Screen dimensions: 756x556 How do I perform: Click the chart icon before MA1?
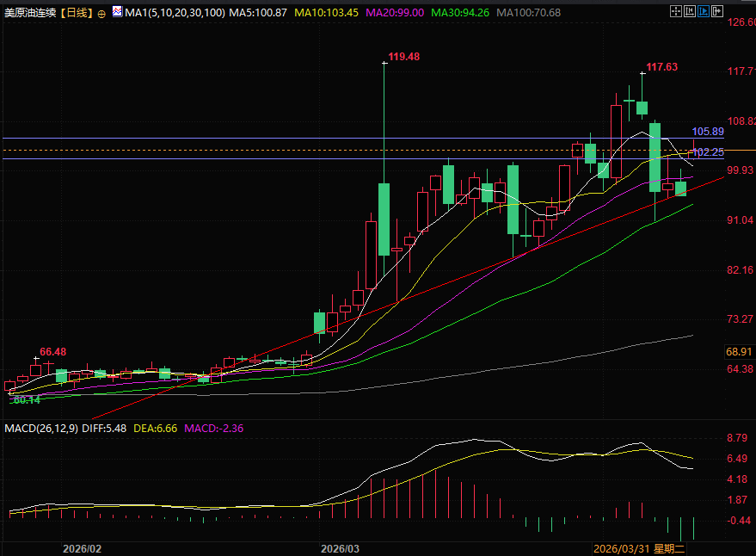pyautogui.click(x=117, y=11)
